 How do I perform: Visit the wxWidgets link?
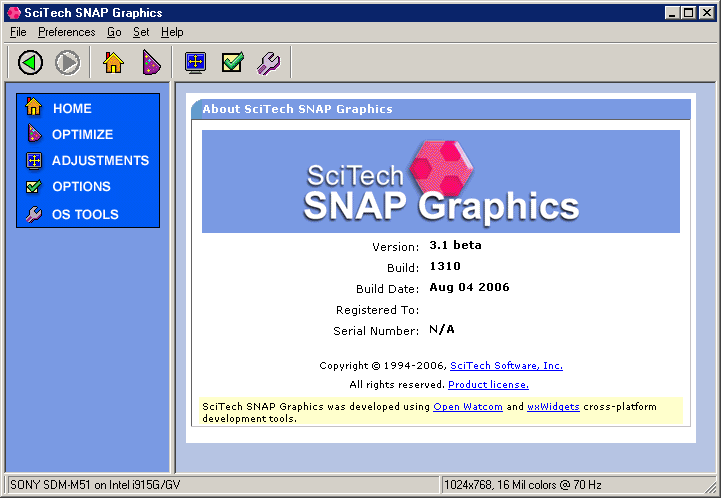coord(553,406)
